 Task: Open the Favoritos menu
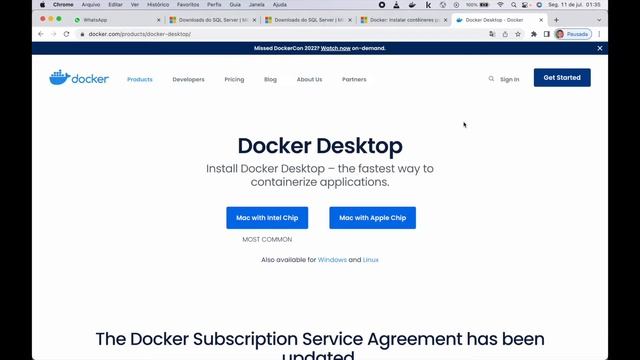[x=188, y=5]
